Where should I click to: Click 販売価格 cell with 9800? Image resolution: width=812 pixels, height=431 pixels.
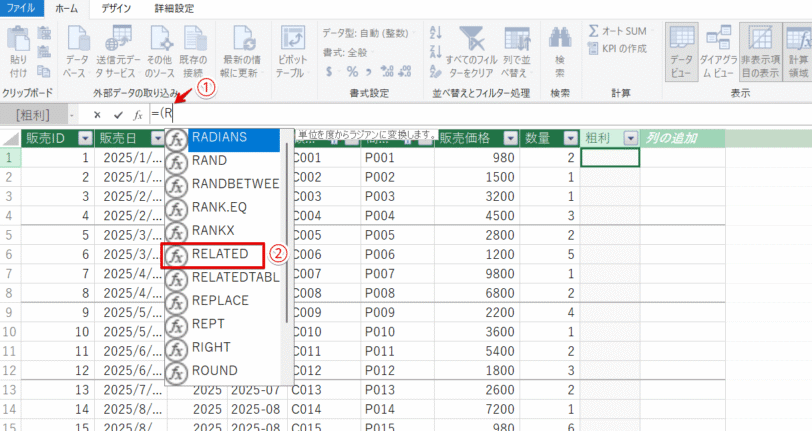click(477, 274)
